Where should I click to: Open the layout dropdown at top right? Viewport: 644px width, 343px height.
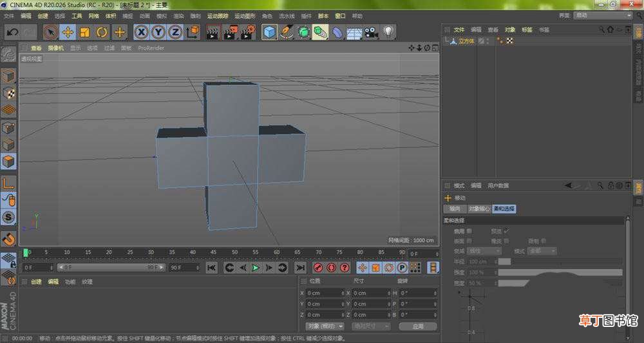coord(603,15)
